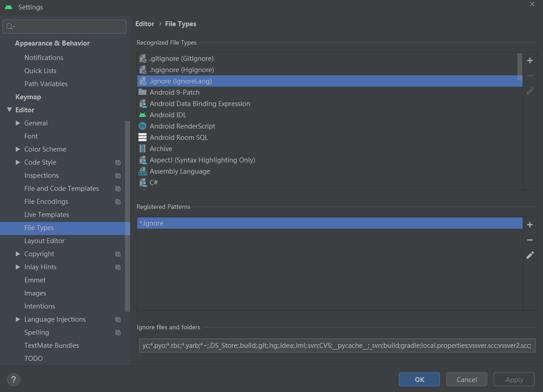Expand the General settings node
The height and width of the screenshot is (392, 543).
tap(18, 123)
